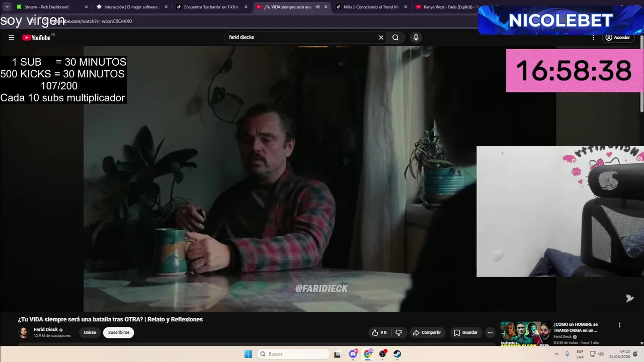Close the Stream - Kick Dashboard tab
This screenshot has width=644, height=362.
click(x=86, y=7)
